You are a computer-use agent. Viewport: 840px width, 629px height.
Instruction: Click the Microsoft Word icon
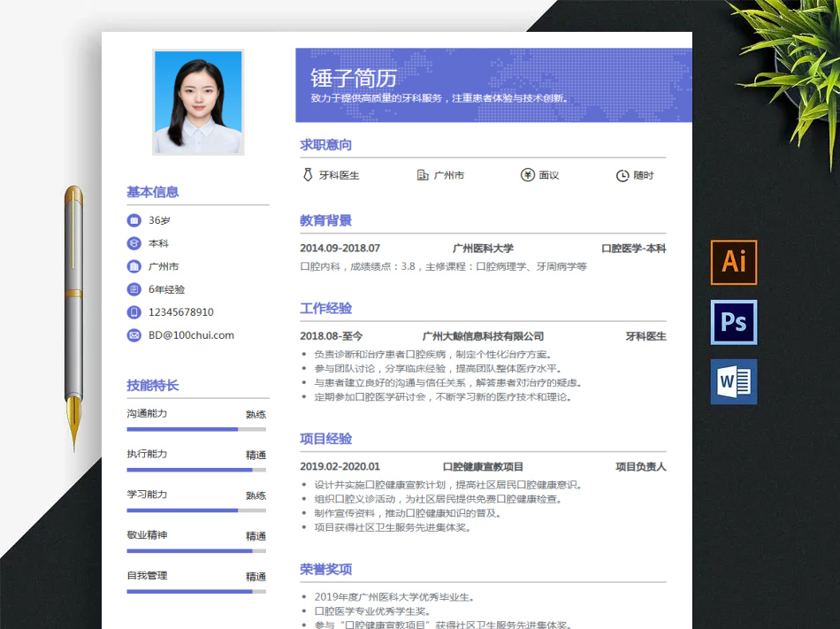tap(733, 381)
